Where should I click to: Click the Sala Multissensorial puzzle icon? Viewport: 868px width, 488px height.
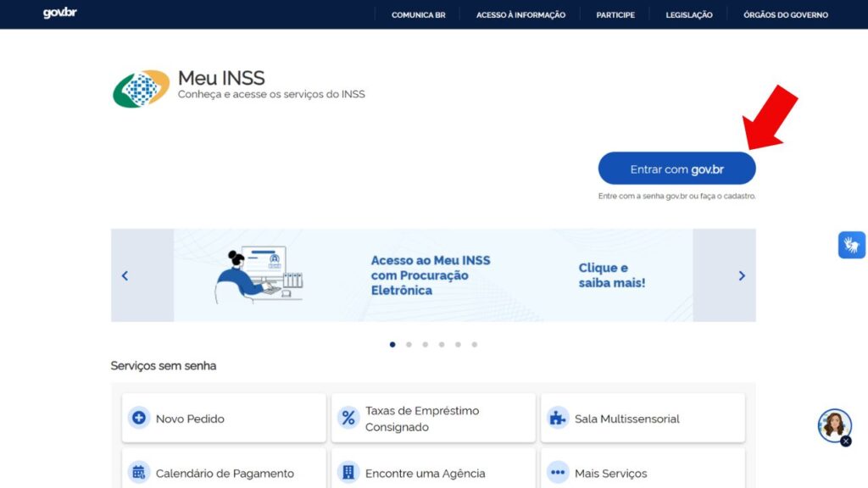557,419
